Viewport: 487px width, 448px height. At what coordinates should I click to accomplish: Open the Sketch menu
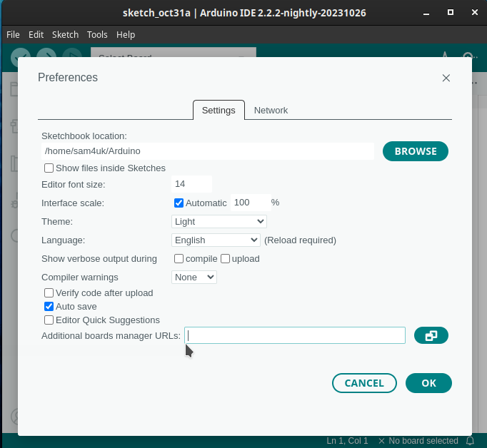coord(65,35)
